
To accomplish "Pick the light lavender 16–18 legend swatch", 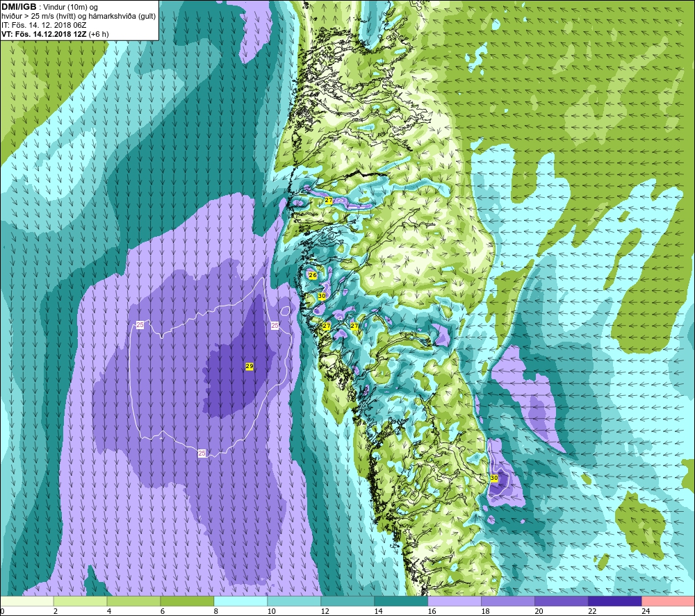I will tap(455, 601).
